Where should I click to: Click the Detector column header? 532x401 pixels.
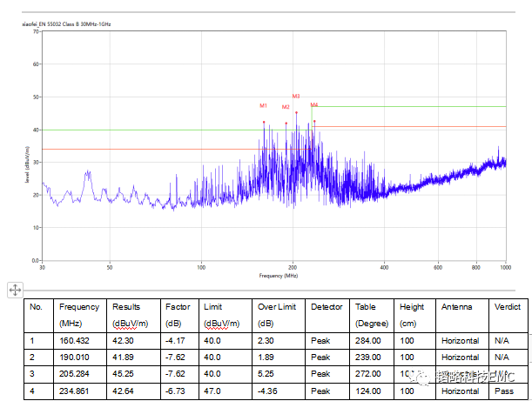327,307
